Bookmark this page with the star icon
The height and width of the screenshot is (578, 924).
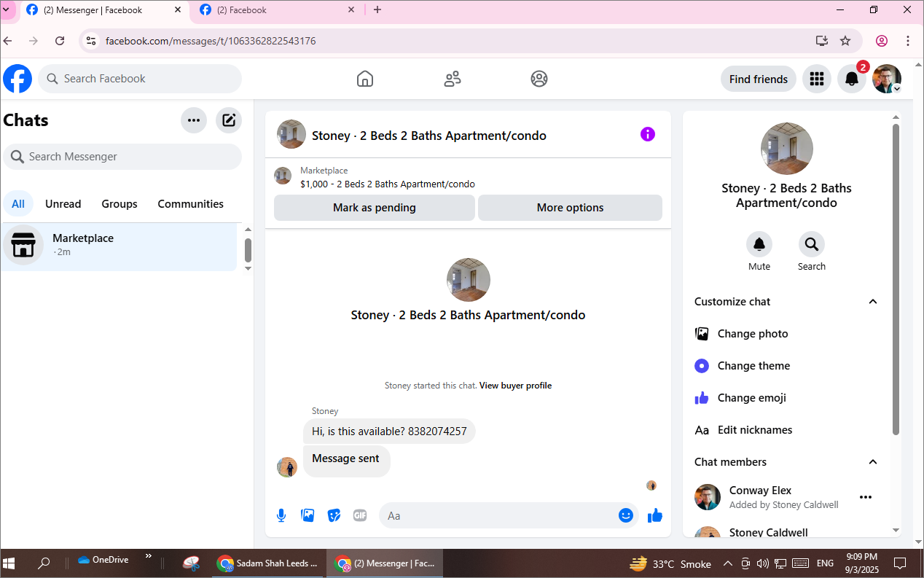point(845,41)
